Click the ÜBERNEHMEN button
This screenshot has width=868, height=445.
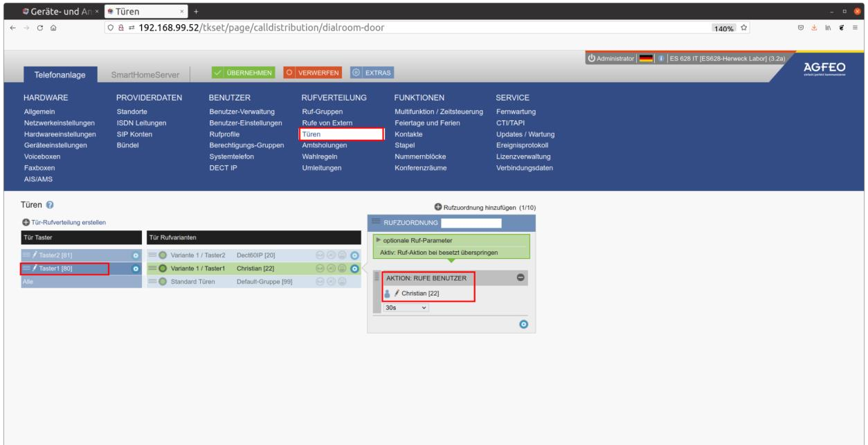[244, 71]
